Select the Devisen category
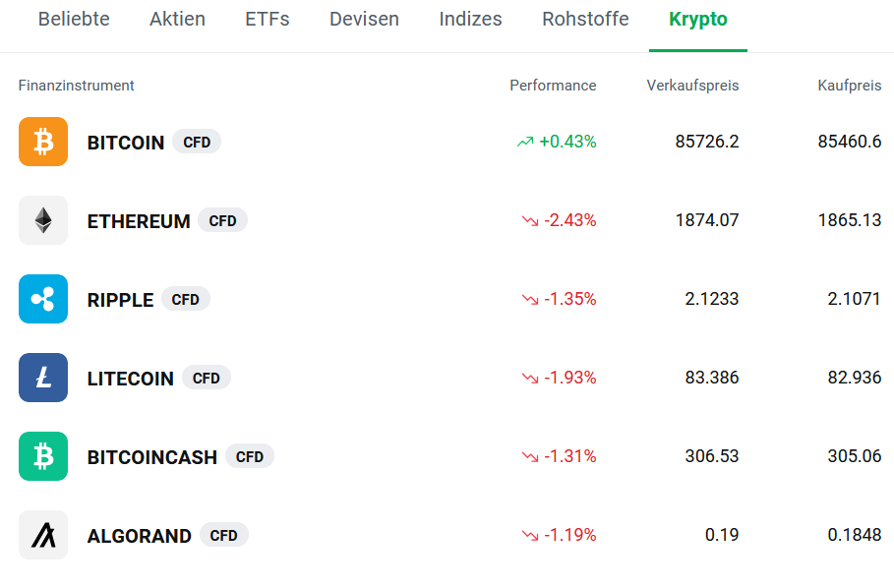 click(x=364, y=18)
